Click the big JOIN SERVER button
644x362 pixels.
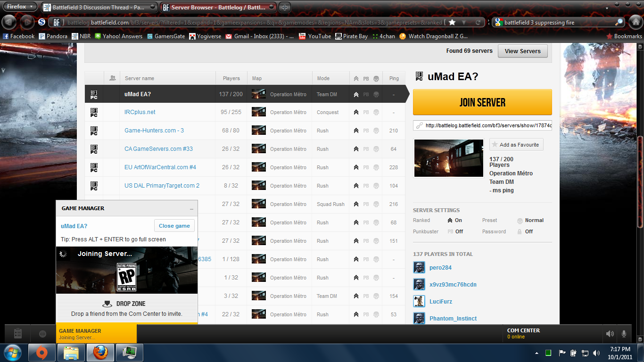coord(482,102)
